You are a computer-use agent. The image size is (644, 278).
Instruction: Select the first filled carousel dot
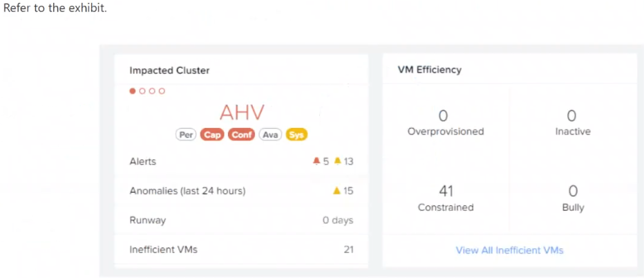click(132, 91)
